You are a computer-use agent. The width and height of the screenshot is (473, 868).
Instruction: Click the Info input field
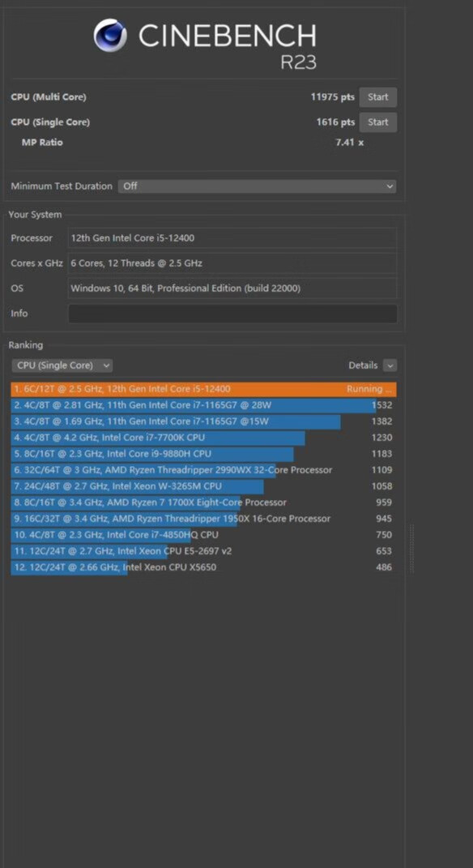click(x=232, y=314)
